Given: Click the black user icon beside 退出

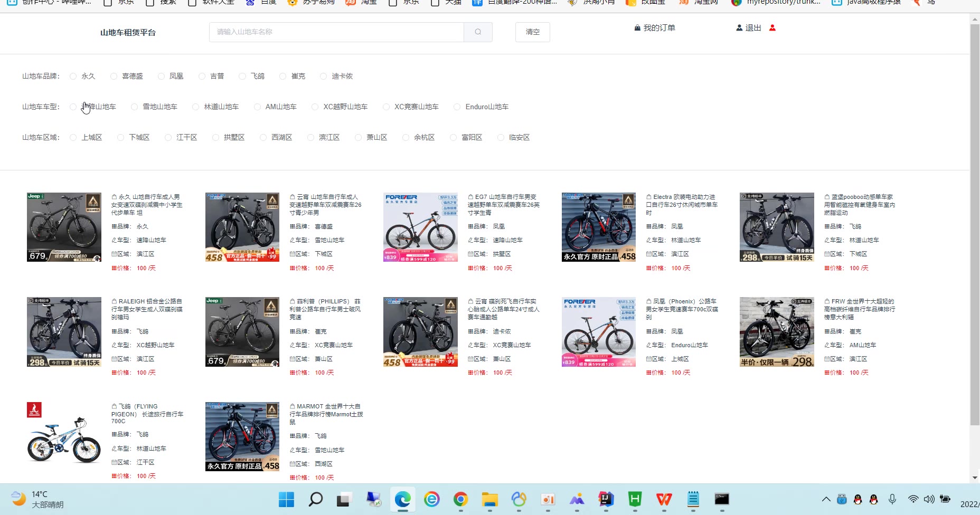Looking at the screenshot, I should pyautogui.click(x=739, y=28).
